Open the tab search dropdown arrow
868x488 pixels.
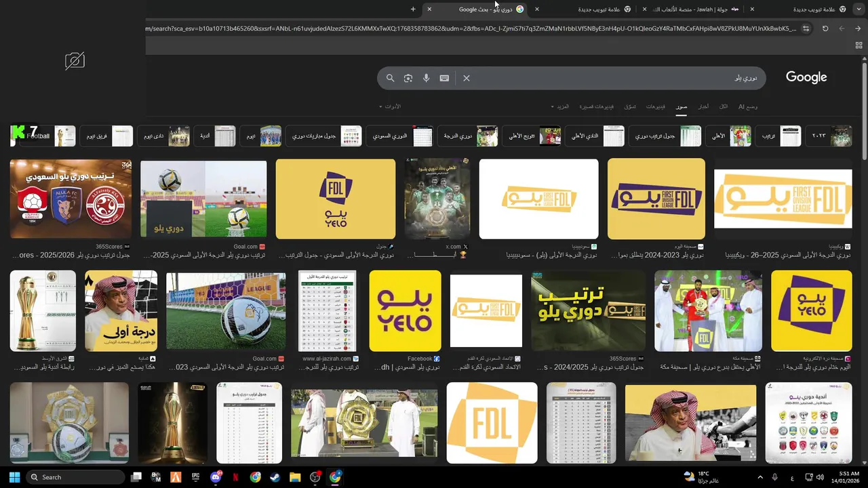[x=859, y=9]
